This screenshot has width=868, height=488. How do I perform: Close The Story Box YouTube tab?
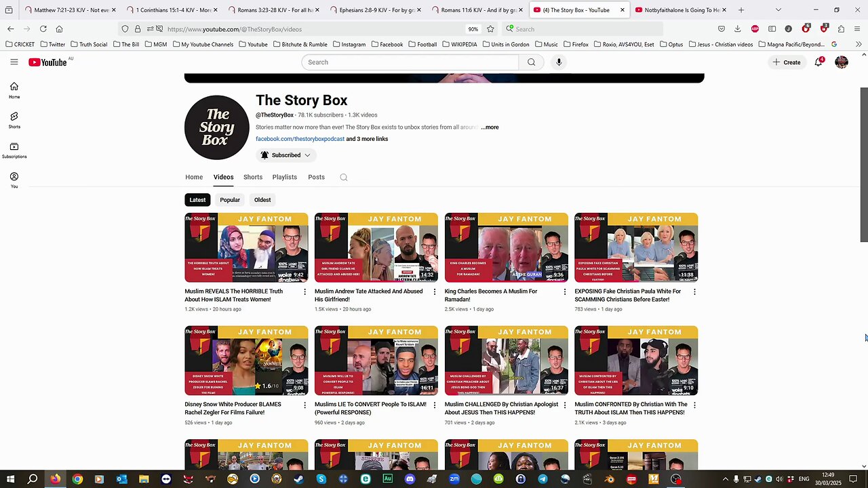(623, 10)
